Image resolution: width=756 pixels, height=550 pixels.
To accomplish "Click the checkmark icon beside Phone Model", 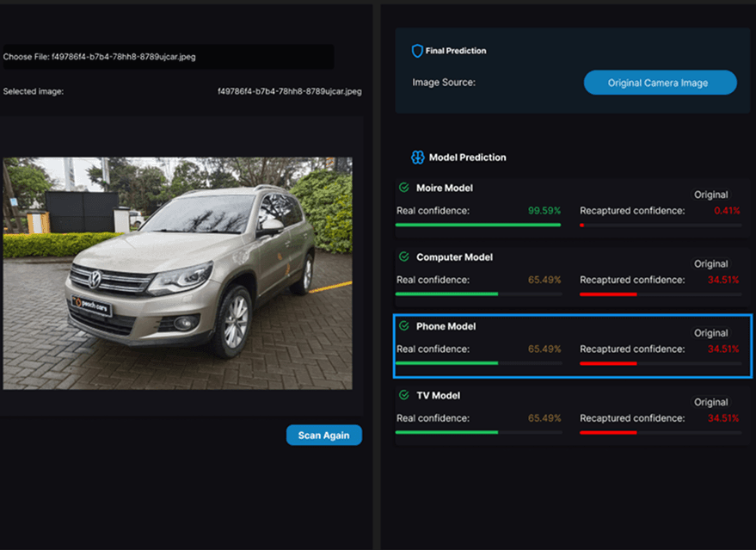I will 403,326.
